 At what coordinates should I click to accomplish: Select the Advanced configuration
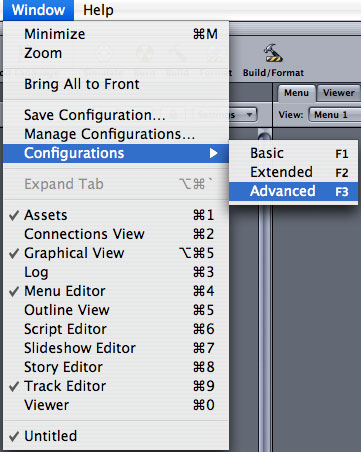click(x=293, y=191)
